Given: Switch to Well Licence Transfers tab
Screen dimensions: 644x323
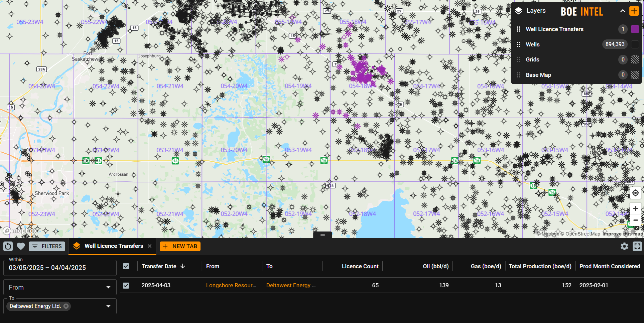Looking at the screenshot, I should 114,246.
